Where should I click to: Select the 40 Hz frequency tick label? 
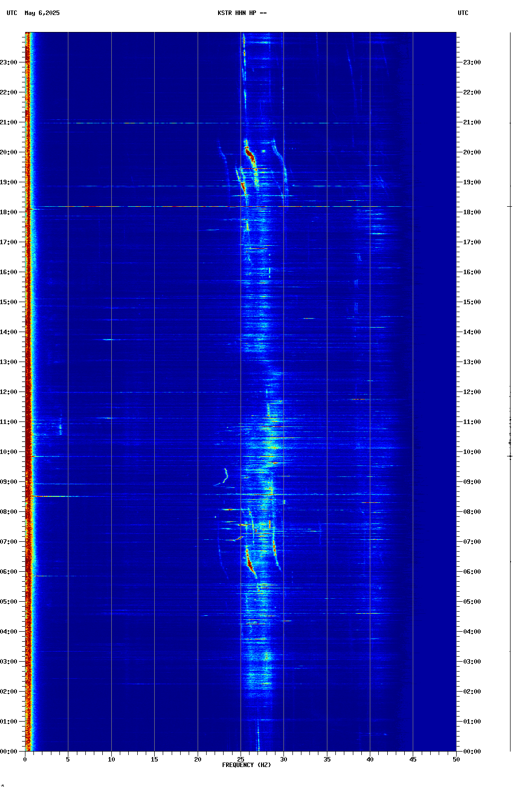point(370,760)
